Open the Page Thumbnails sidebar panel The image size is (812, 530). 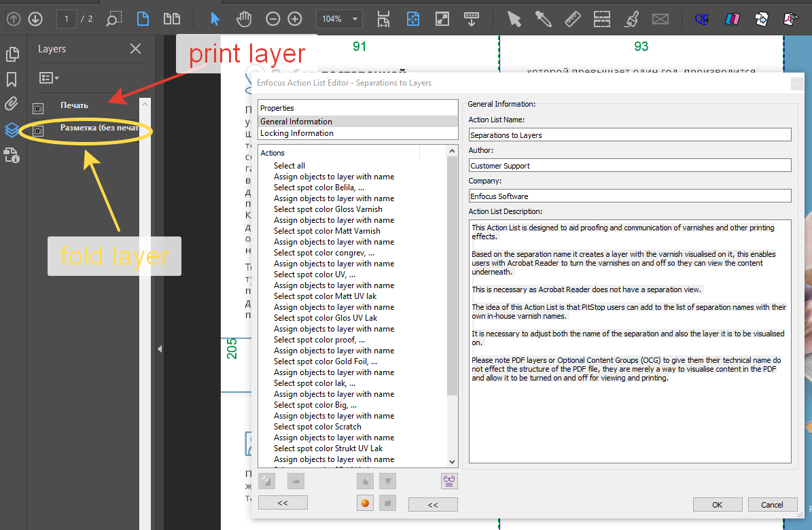(x=12, y=54)
